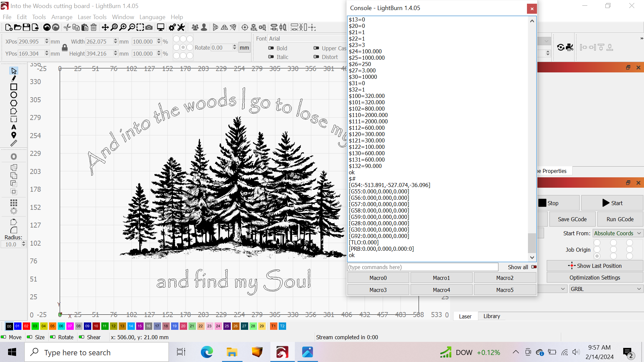The image size is (644, 362).
Task: Select the Draw Lines pencil tool
Action: tap(14, 79)
